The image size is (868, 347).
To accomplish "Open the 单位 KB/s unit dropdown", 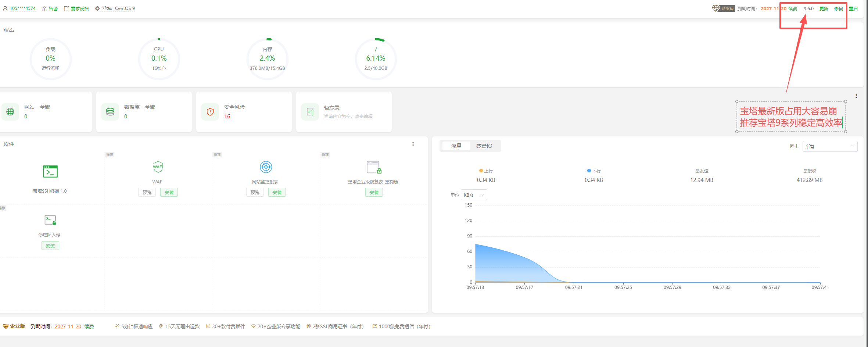I will [474, 195].
